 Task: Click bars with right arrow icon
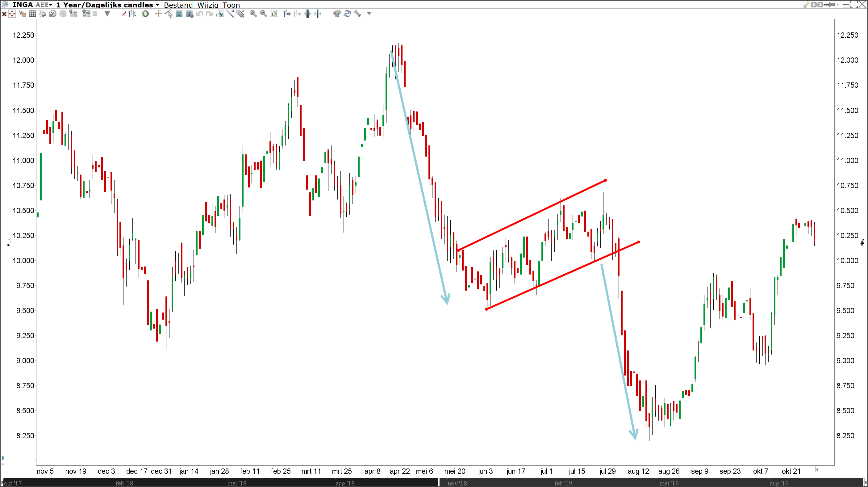point(287,14)
